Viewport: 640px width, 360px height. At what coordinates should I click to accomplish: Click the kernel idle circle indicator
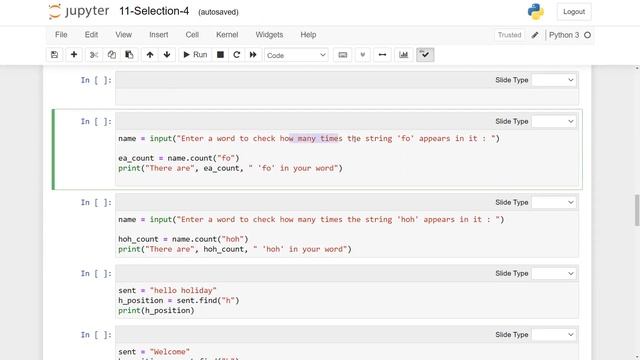[587, 35]
